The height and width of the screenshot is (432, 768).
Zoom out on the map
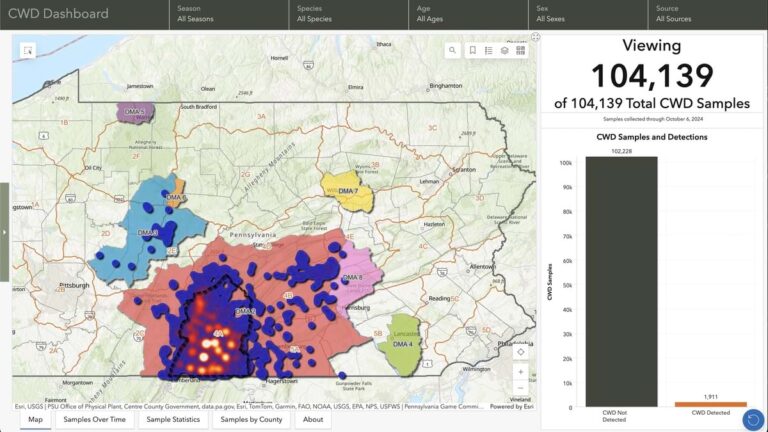tap(521, 388)
